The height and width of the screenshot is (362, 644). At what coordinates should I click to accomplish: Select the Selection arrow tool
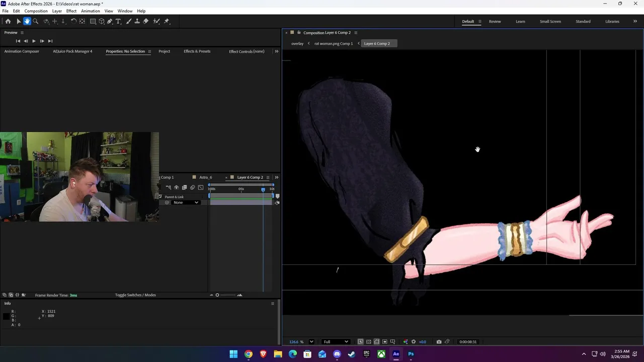click(x=19, y=21)
